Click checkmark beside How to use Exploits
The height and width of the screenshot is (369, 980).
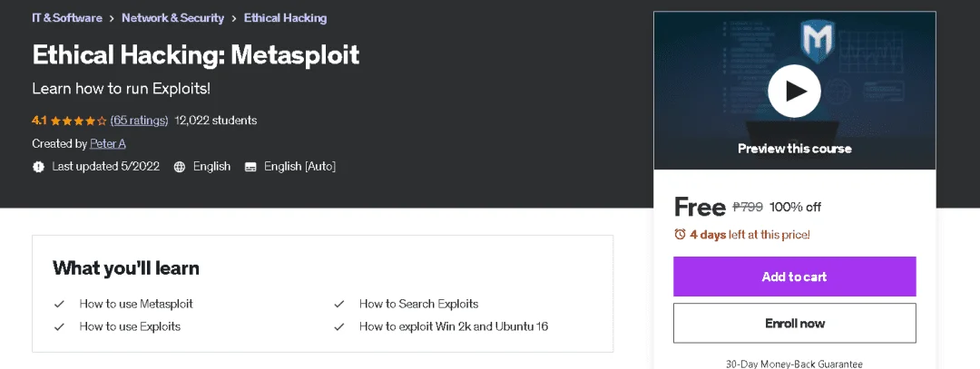point(59,326)
